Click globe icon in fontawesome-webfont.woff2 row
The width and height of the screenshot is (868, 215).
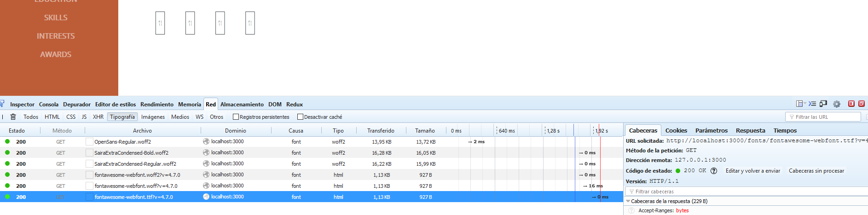[206, 174]
